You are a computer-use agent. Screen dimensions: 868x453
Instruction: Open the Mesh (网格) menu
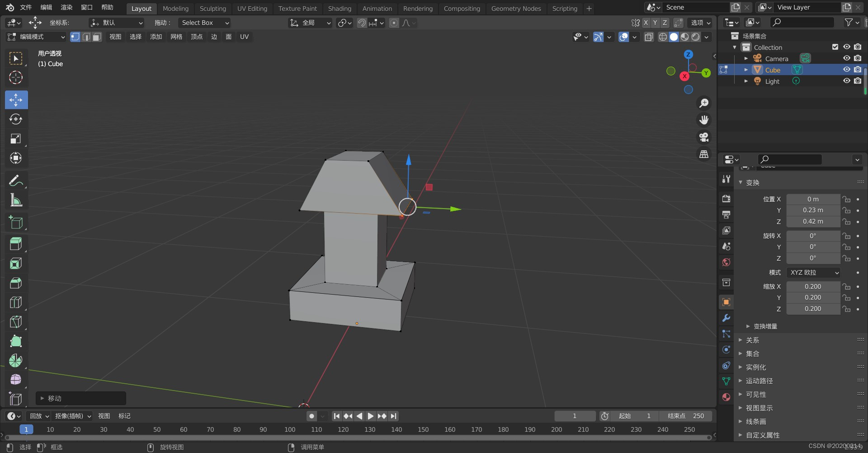[x=176, y=37]
